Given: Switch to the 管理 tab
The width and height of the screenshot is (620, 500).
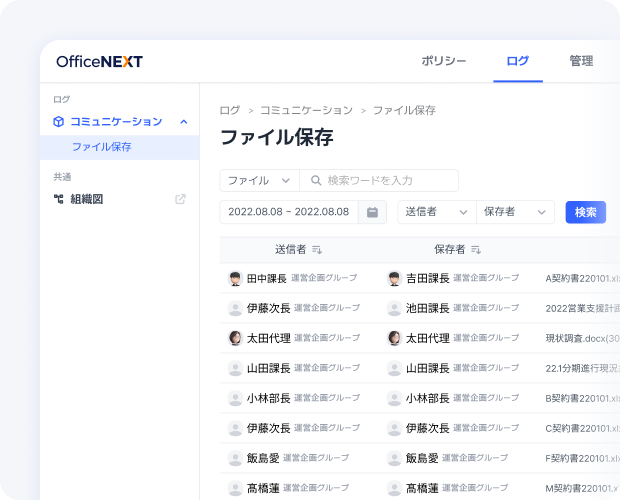Looking at the screenshot, I should coord(581,61).
